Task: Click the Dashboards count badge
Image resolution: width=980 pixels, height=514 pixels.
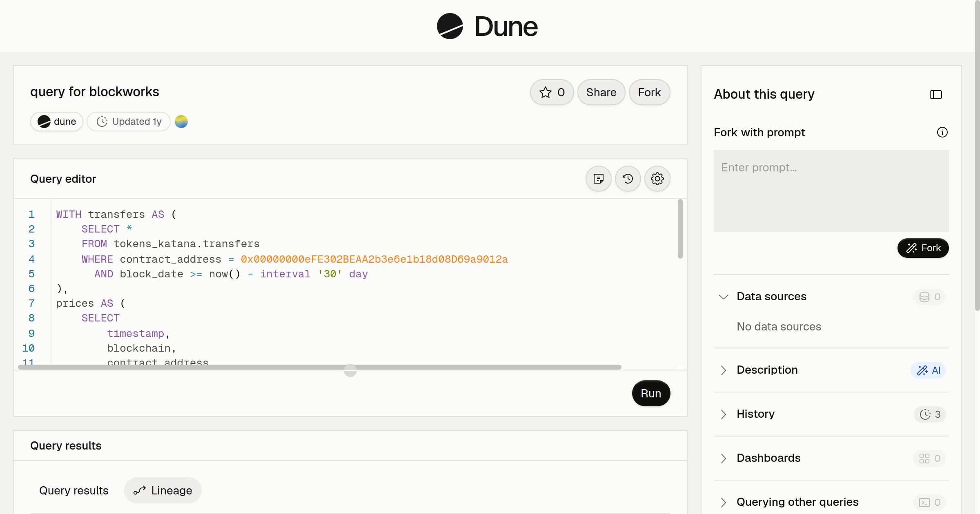Action: coord(930,459)
